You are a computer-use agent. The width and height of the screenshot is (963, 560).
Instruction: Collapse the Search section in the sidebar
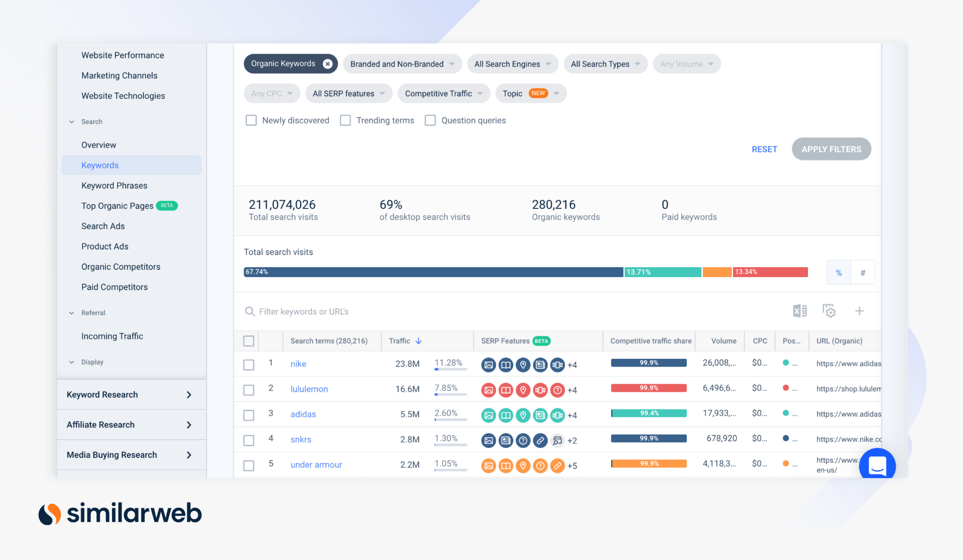[x=72, y=122]
